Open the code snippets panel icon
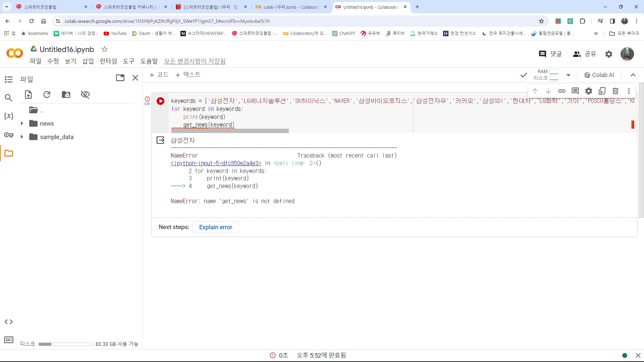 point(9,322)
